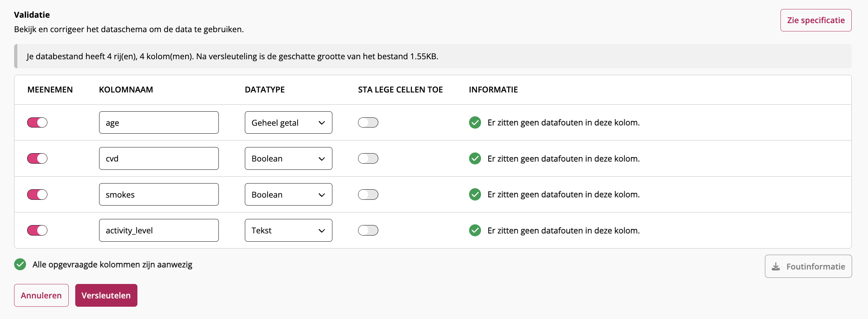Click download icon on Foutinformatie button
This screenshot has height=319, width=868.
[x=776, y=267]
